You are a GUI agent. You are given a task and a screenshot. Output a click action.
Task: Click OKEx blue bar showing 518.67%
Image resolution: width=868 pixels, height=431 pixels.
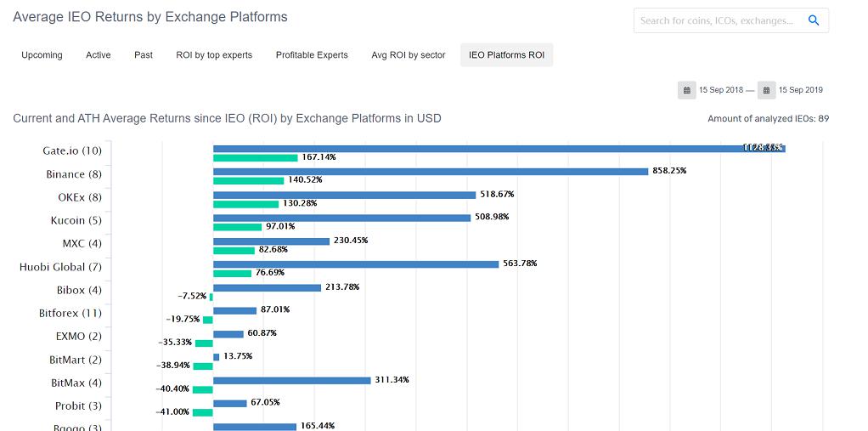[344, 195]
